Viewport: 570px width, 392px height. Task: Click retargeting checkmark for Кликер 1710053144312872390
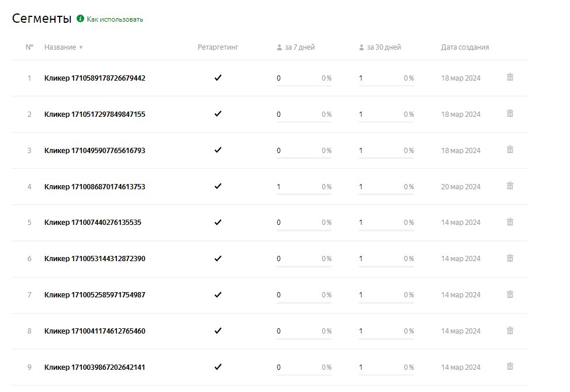pos(217,258)
